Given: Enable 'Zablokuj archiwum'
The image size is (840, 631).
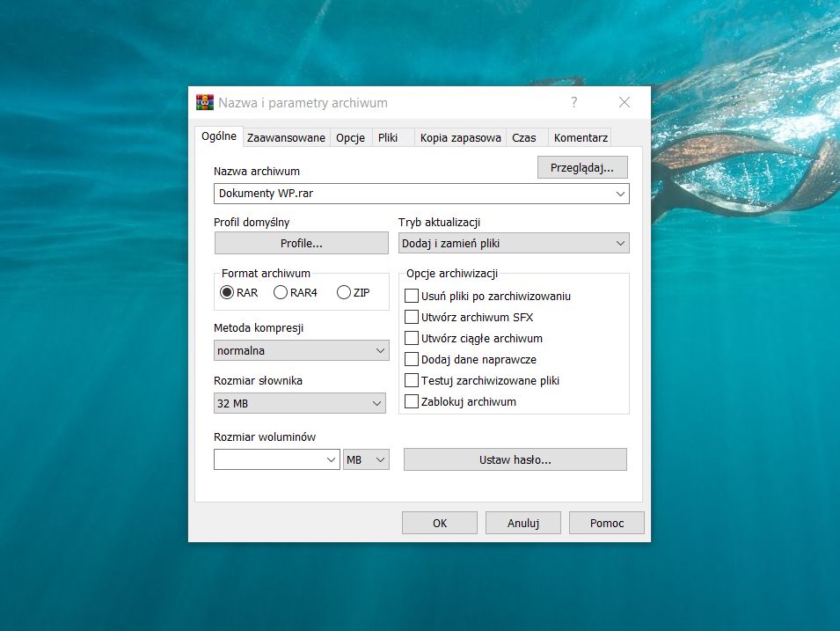Looking at the screenshot, I should point(411,400).
